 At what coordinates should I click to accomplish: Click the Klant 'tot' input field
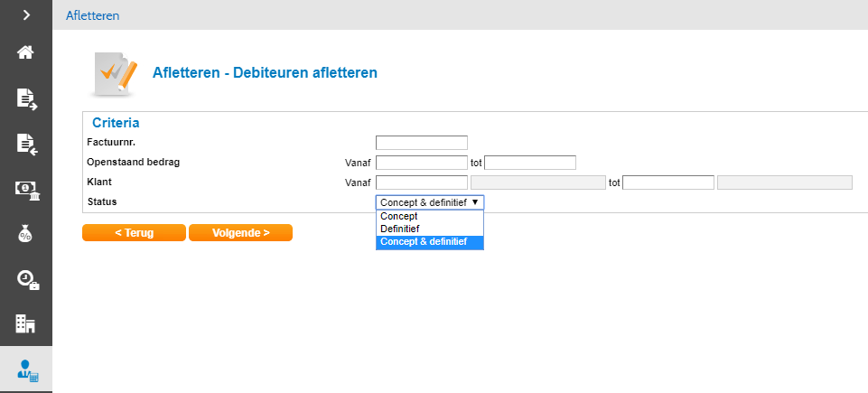[x=668, y=182]
